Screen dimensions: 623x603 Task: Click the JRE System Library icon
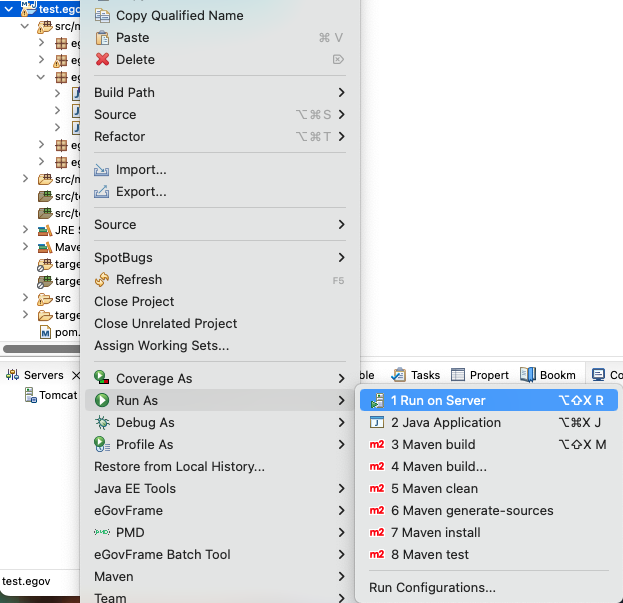click(x=45, y=230)
